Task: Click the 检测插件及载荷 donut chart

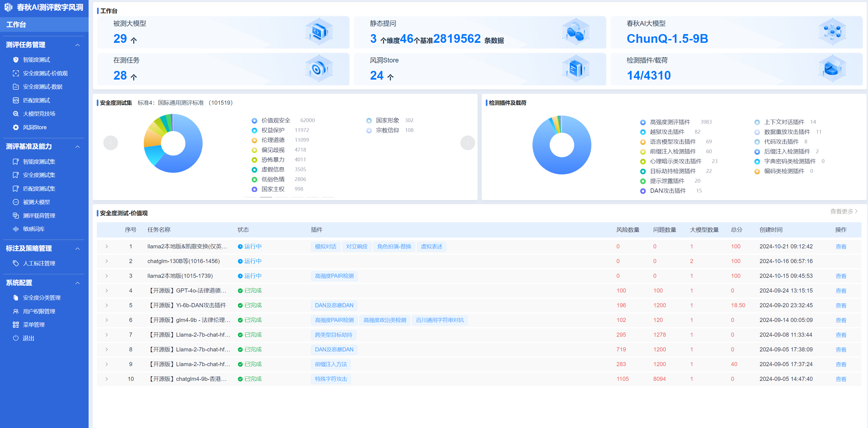Action: [562, 145]
